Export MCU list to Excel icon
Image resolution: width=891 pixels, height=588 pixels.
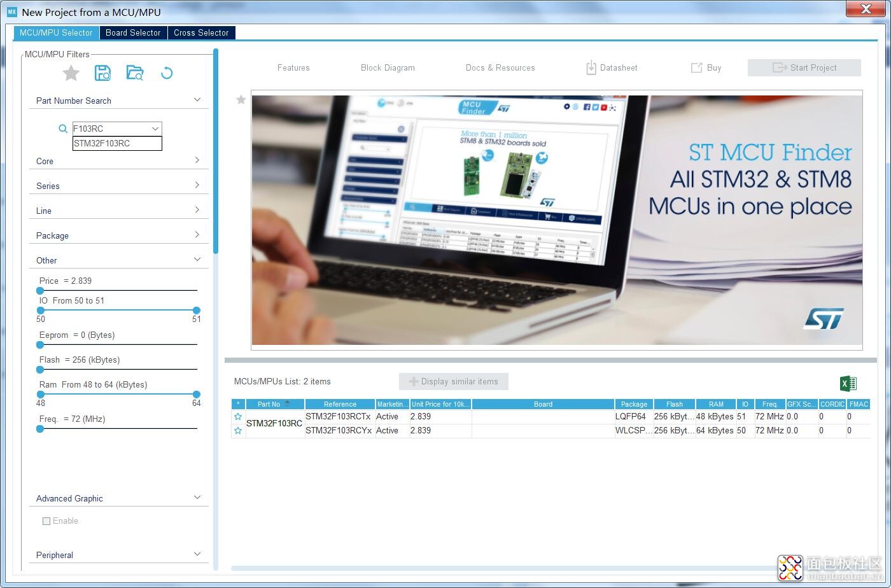(x=848, y=383)
